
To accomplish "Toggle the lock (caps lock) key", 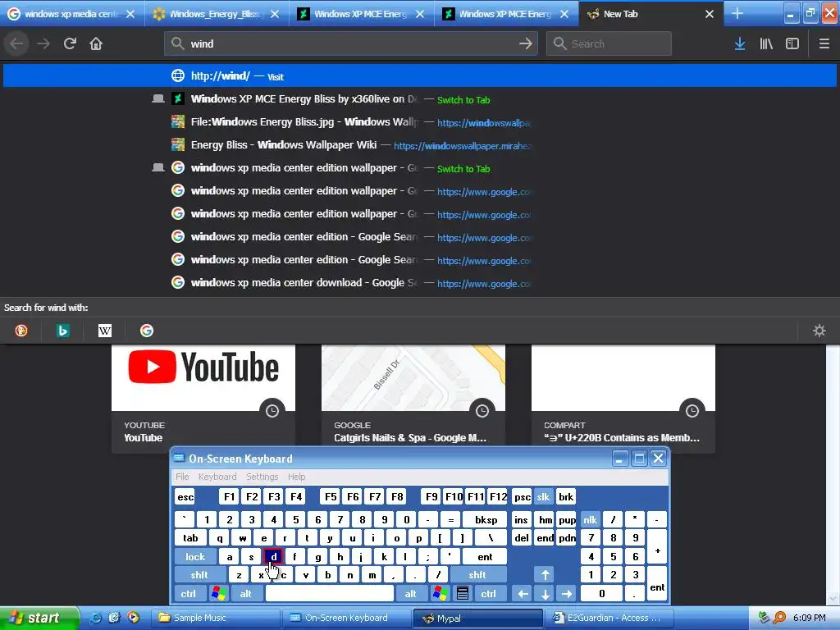I will click(x=195, y=557).
